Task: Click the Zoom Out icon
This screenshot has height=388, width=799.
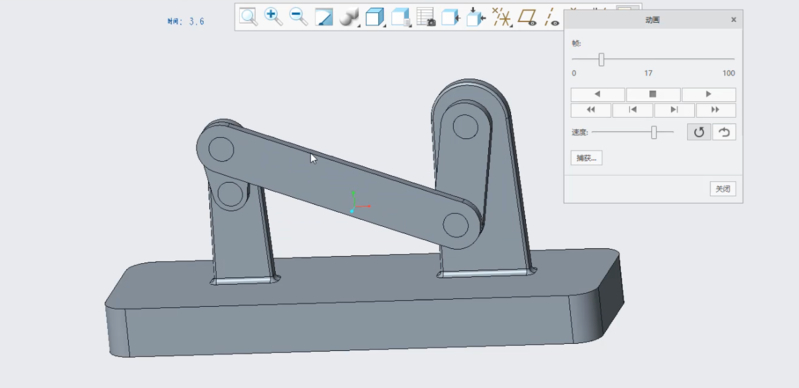Action: (x=299, y=17)
